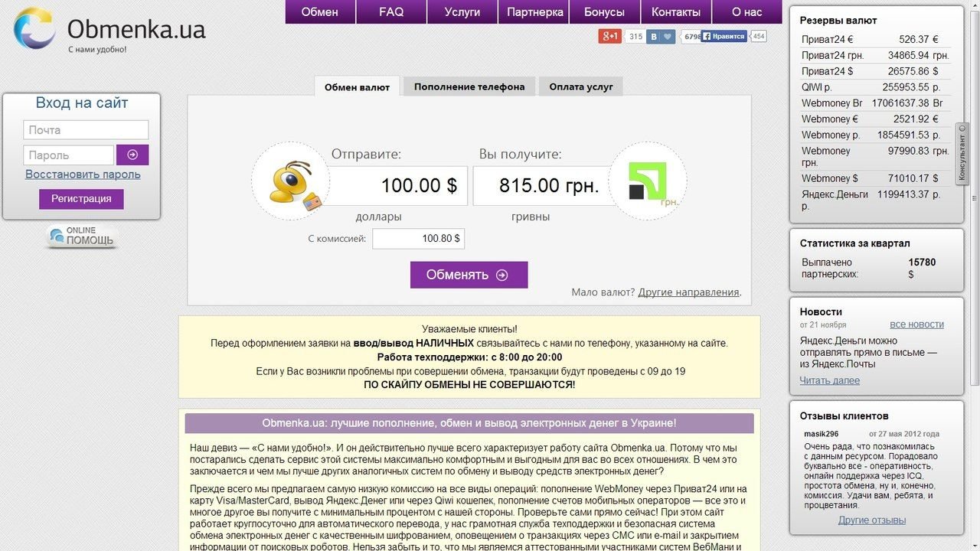Click the гривны label under amount
Image resolution: width=980 pixels, height=551 pixels.
(x=531, y=217)
